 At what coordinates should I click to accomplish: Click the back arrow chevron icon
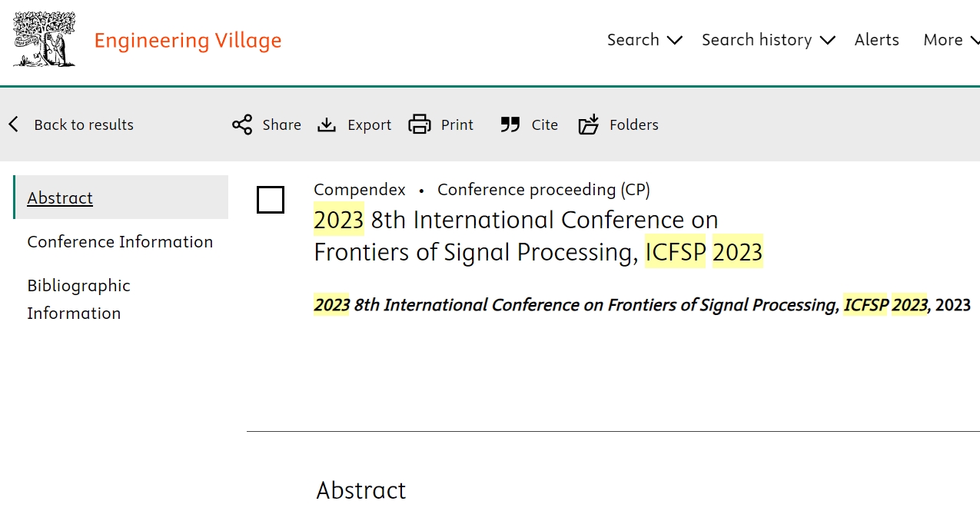(13, 124)
